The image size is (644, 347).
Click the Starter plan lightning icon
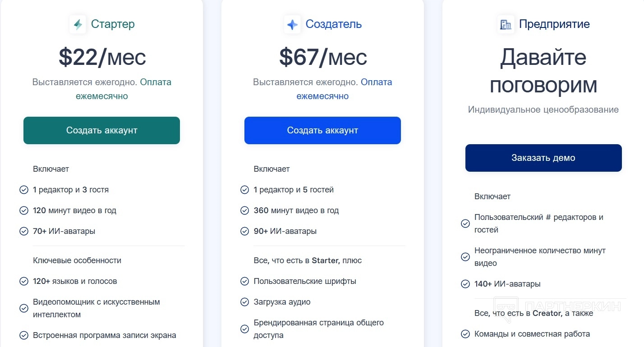(78, 24)
